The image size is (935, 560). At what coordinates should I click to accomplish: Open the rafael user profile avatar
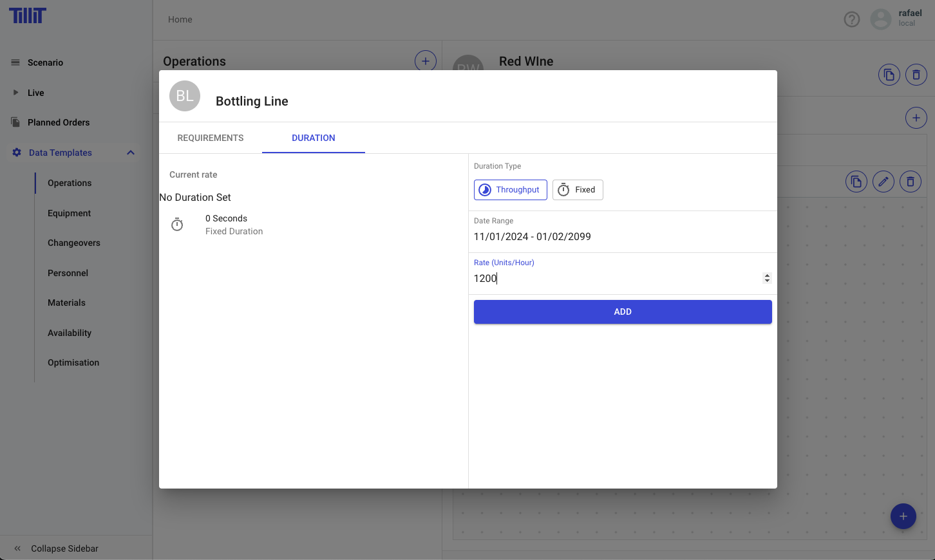click(880, 19)
